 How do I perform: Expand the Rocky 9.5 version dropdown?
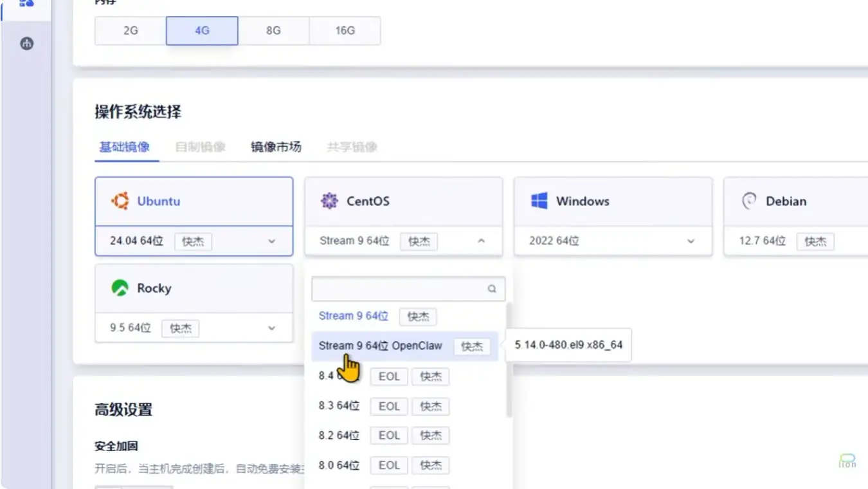click(271, 328)
